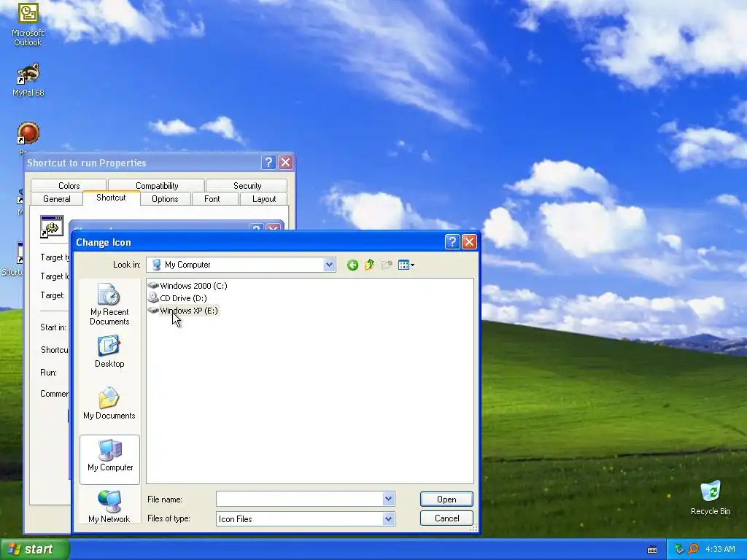This screenshot has width=747, height=560.
Task: Select My Computer in places bar
Action: tap(110, 459)
